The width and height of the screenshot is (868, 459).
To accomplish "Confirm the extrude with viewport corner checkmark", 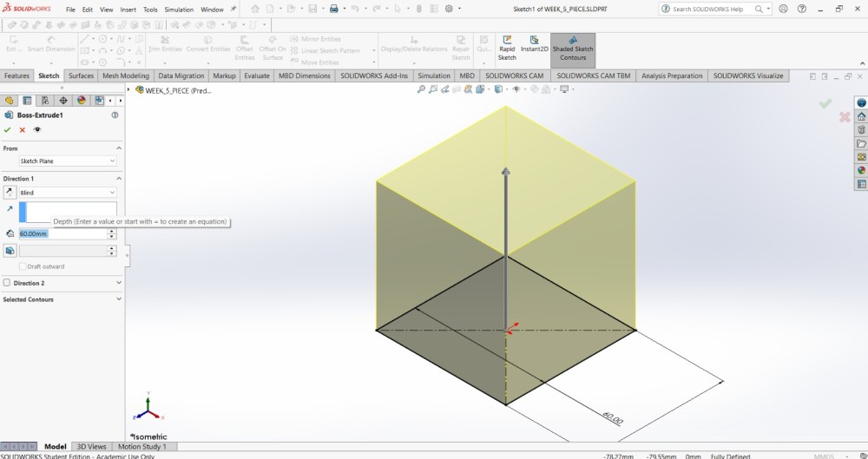I will coord(825,103).
